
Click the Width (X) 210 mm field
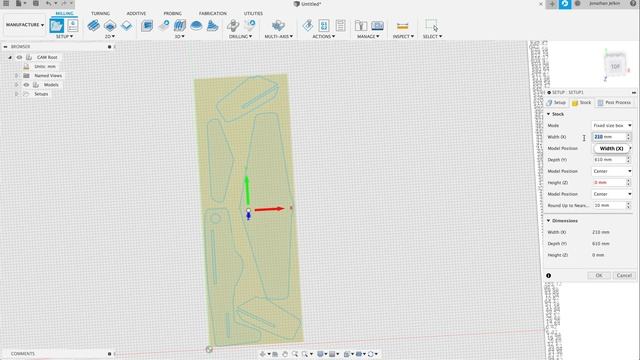[x=609, y=137]
